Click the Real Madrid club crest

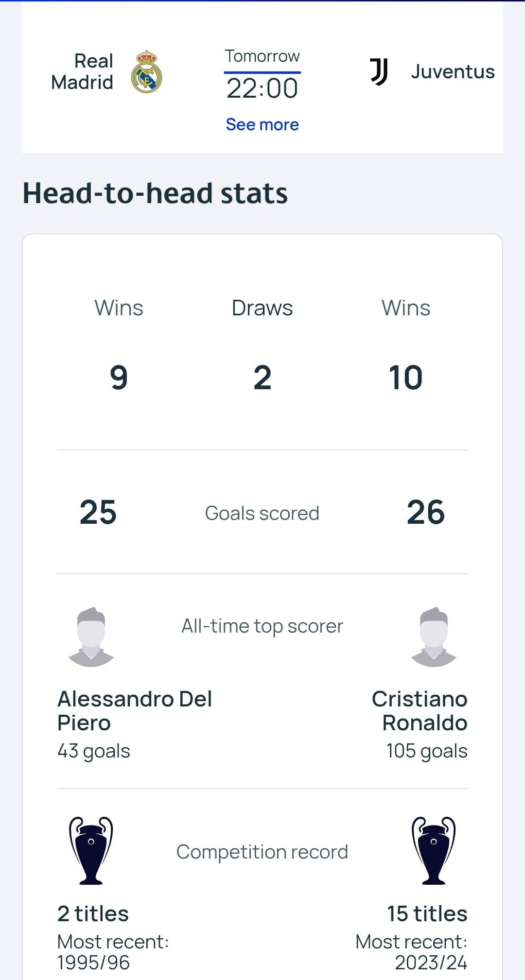click(146, 71)
